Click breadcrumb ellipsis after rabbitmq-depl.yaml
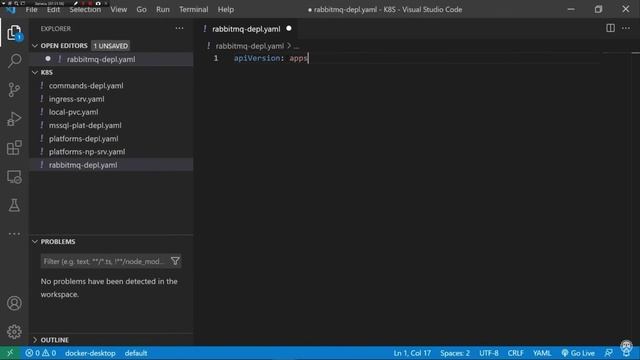The image size is (640, 360). click(x=296, y=46)
